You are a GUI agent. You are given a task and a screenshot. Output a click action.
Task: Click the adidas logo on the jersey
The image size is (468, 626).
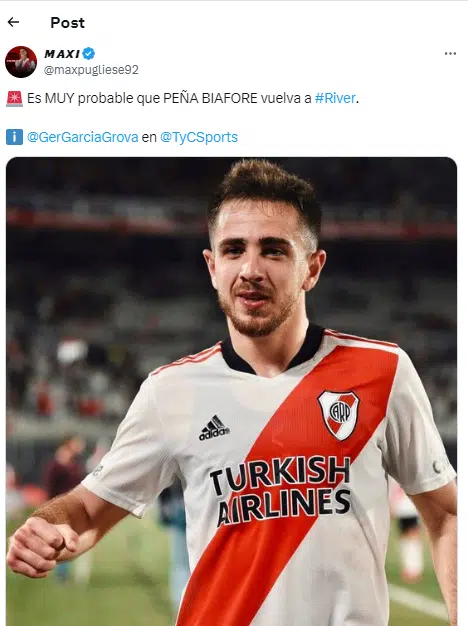click(214, 428)
